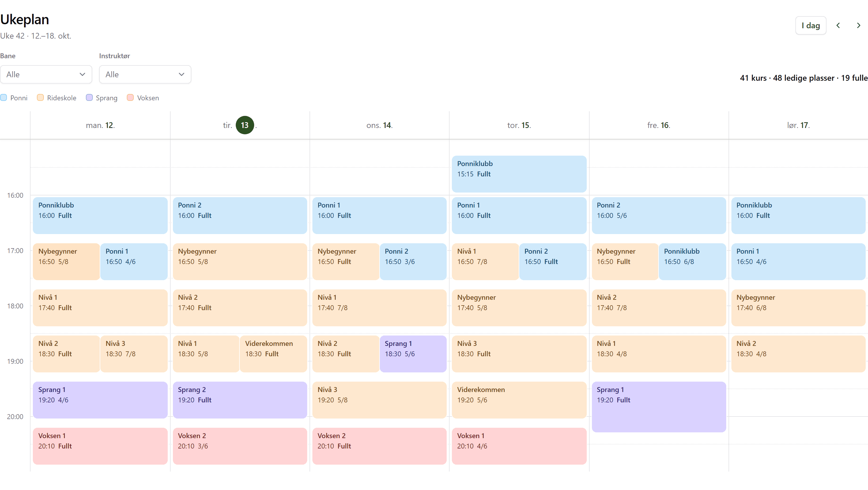Select Friday 16 column header
The width and height of the screenshot is (868, 490).
coord(659,125)
